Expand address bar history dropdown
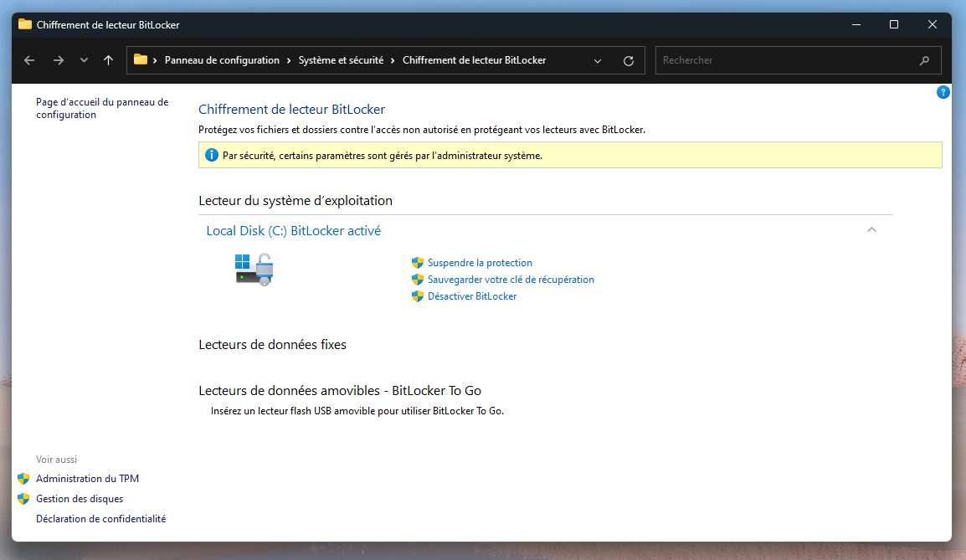The image size is (966, 560). click(597, 60)
